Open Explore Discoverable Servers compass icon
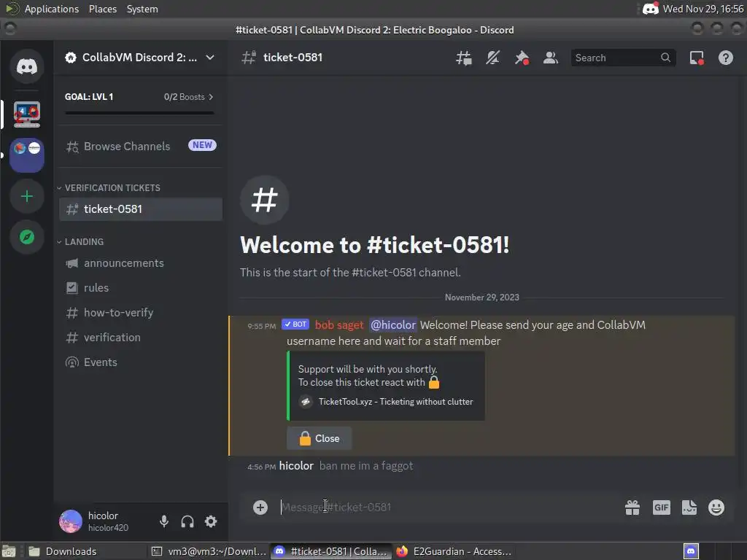This screenshot has width=747, height=560. coord(27,237)
